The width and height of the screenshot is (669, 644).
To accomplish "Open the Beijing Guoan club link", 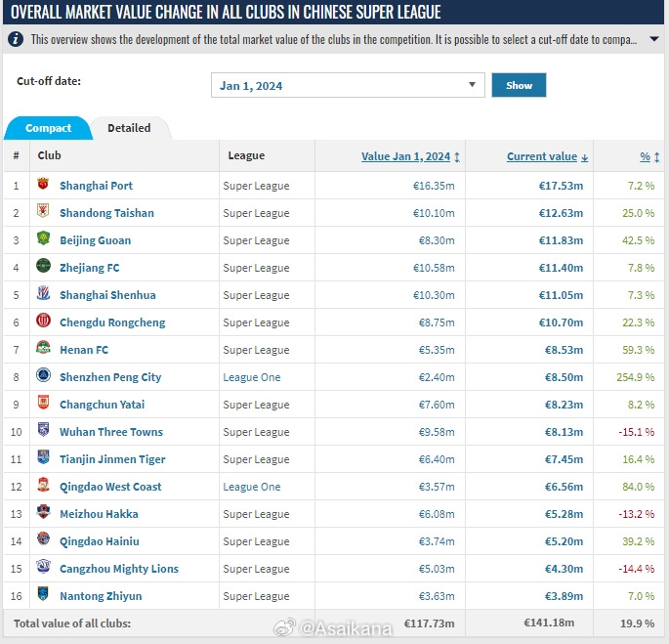I will pos(95,240).
